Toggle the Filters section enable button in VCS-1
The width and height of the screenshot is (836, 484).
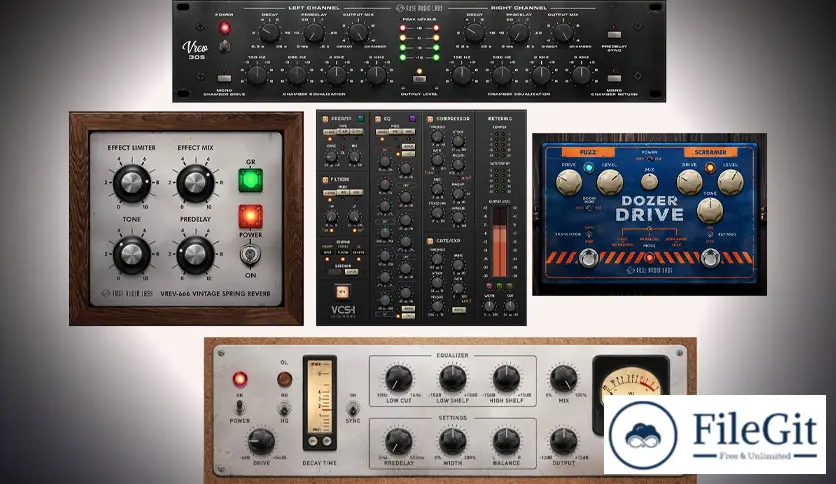point(325,180)
